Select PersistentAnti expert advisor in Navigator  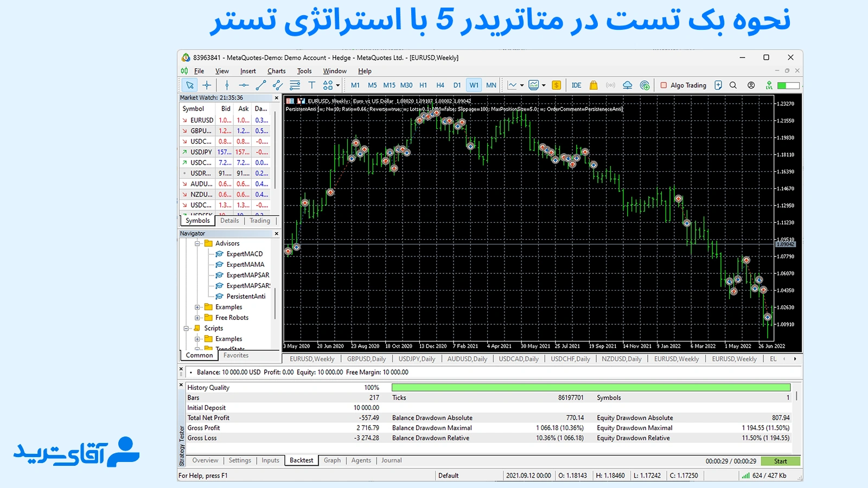click(x=247, y=296)
